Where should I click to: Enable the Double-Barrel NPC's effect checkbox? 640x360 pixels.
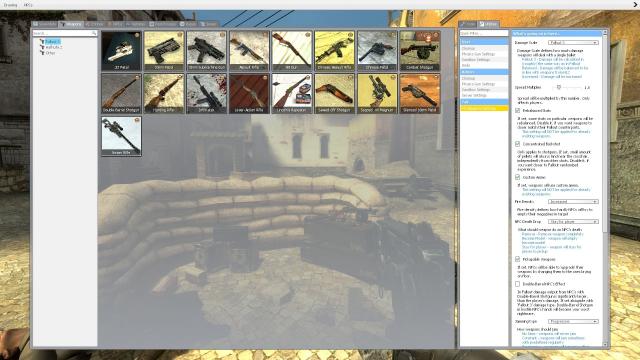click(518, 284)
